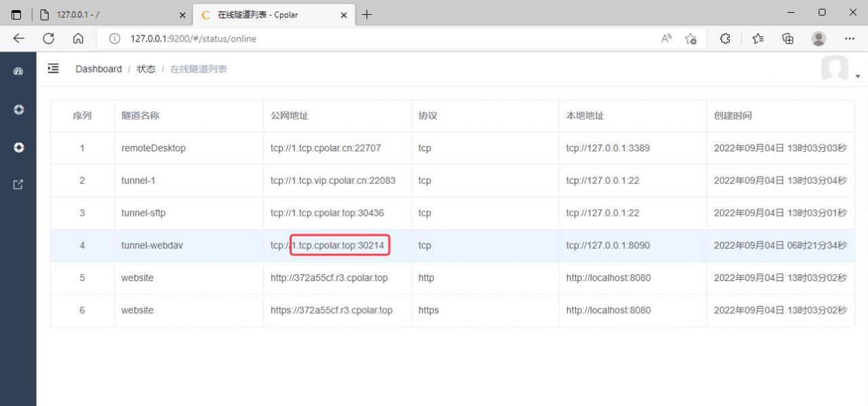
Task: Open browser settings and more menu
Action: [850, 39]
